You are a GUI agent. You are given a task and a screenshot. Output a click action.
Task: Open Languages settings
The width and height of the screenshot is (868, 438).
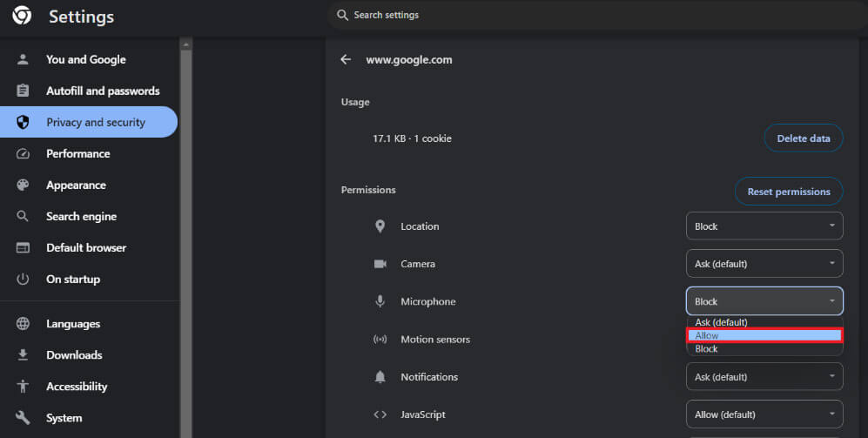89,323
